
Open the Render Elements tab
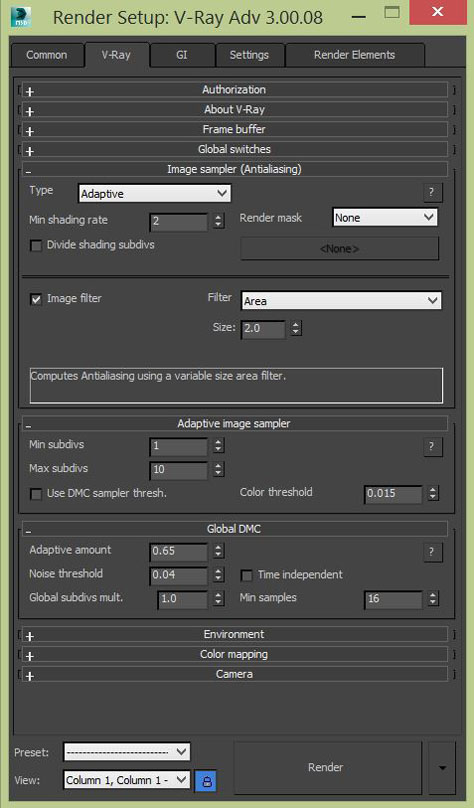pyautogui.click(x=354, y=55)
